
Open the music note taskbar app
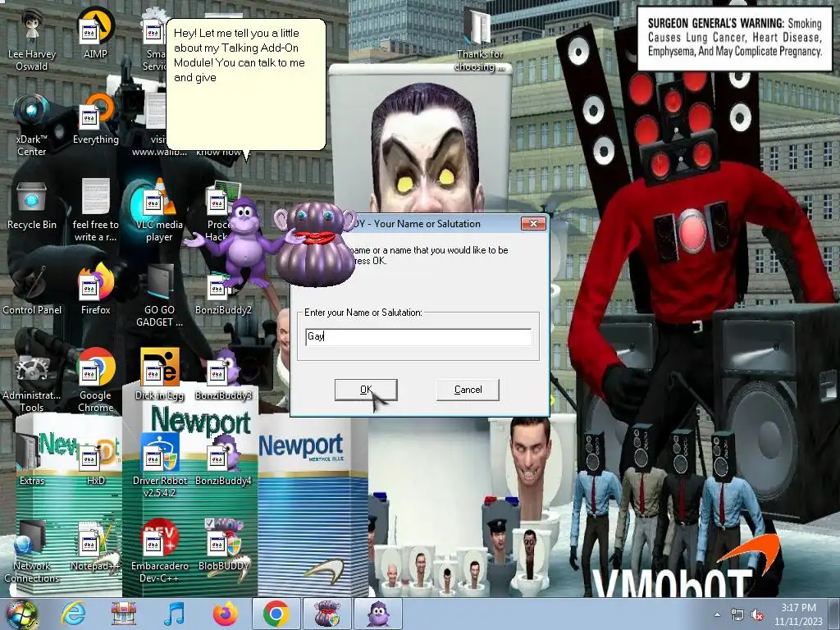point(174,614)
